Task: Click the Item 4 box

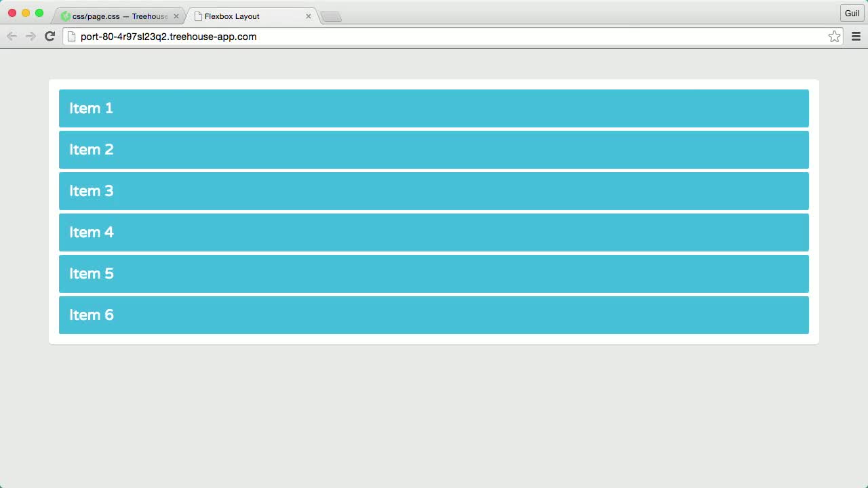Action: tap(434, 232)
